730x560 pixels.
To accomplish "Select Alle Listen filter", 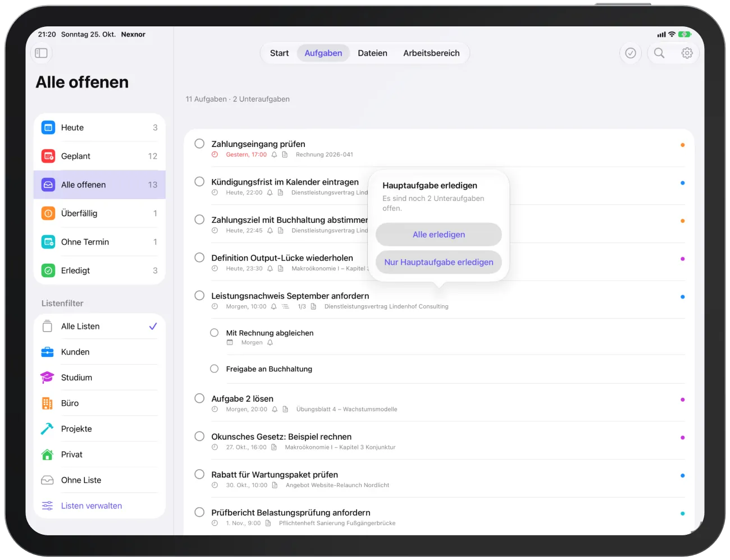I will [99, 327].
